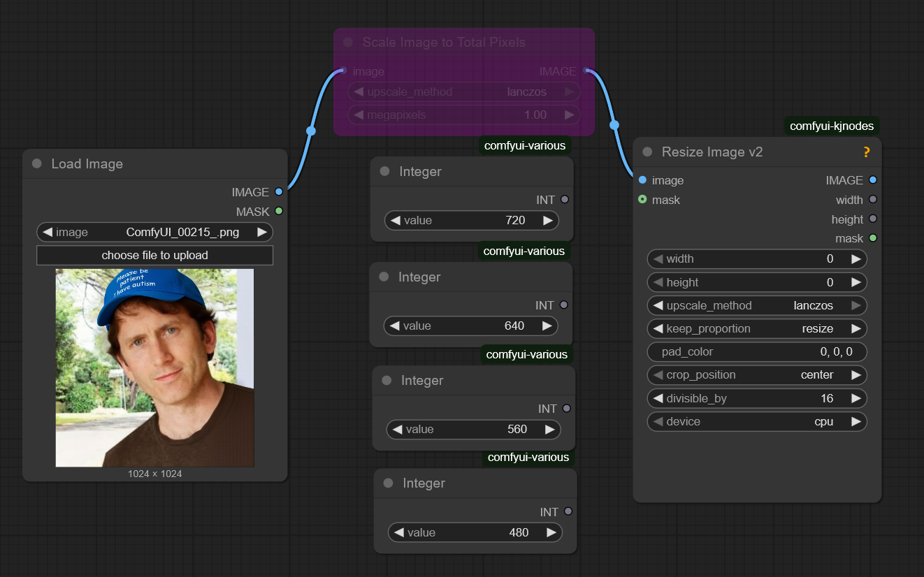Open the device dropdown showing cpu

pos(757,421)
